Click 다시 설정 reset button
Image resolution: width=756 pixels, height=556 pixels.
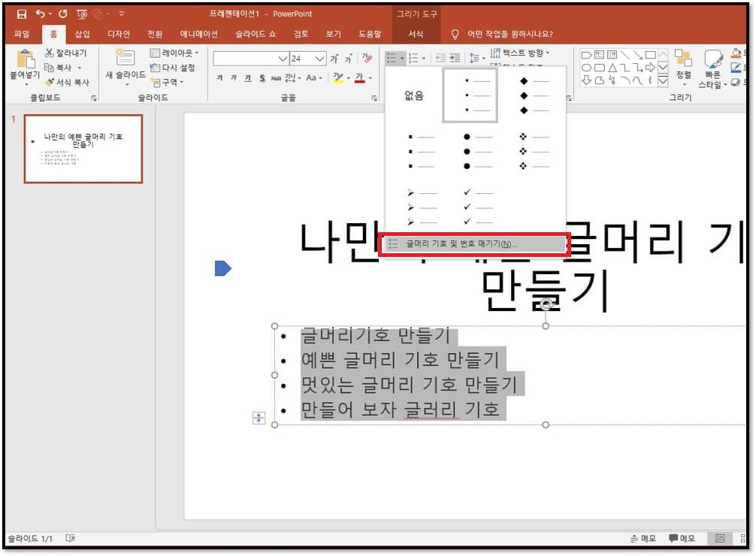click(173, 68)
